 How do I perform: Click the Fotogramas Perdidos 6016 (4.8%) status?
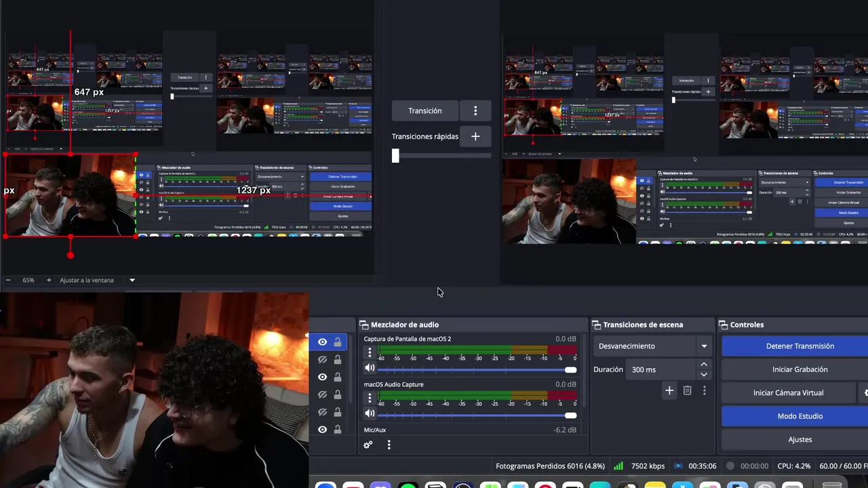tap(550, 466)
